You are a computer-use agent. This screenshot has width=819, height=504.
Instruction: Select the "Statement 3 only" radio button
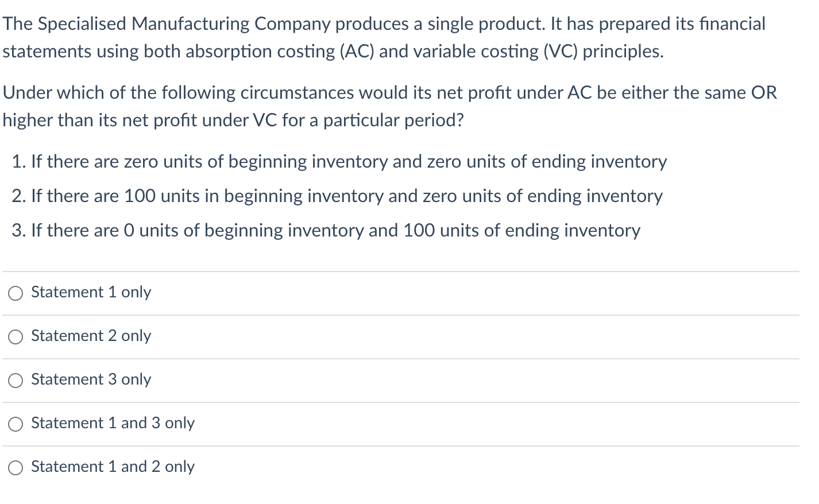pos(16,380)
